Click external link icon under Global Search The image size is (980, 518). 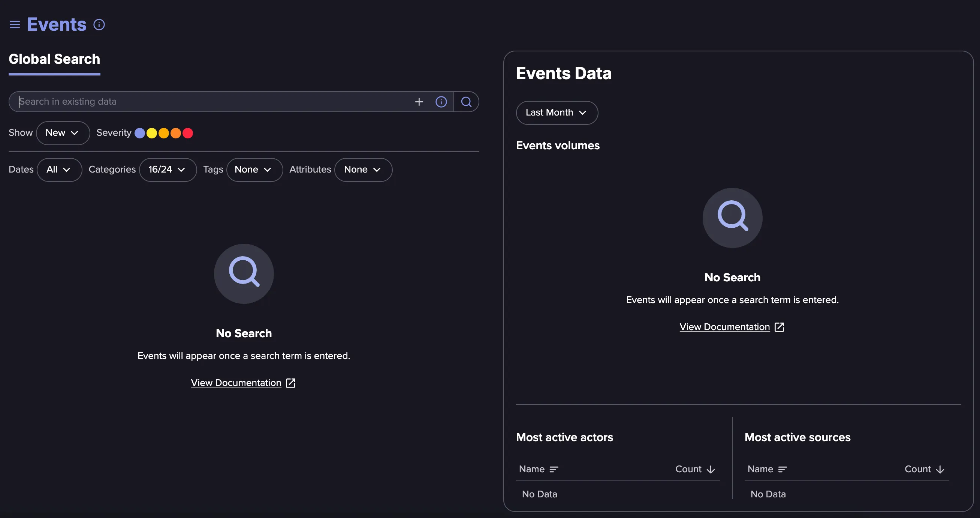click(291, 383)
